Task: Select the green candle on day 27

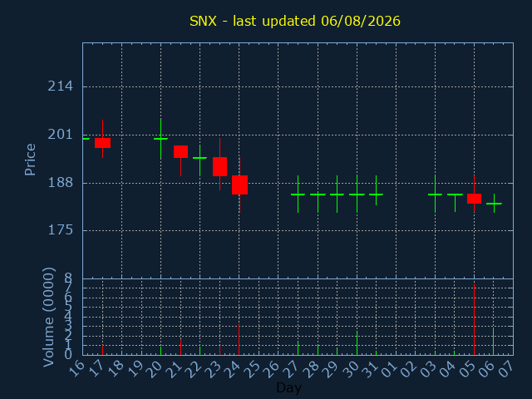Action: click(x=298, y=195)
